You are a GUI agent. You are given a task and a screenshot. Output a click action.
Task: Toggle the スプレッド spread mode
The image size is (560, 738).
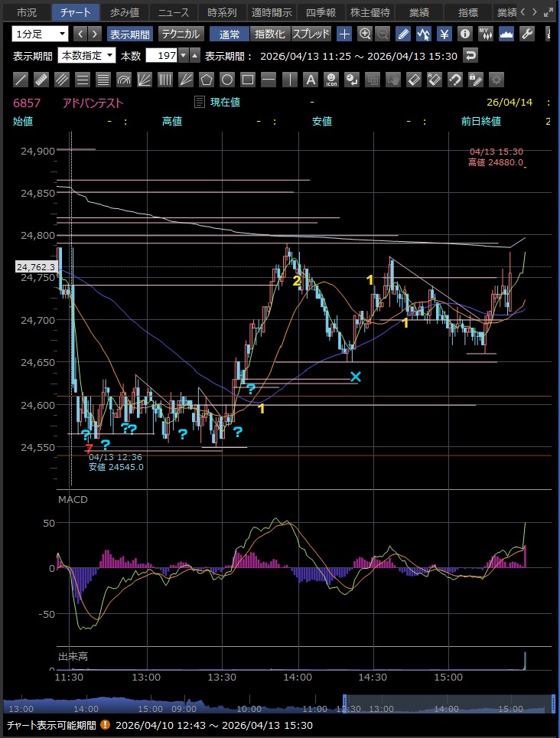click(x=311, y=34)
